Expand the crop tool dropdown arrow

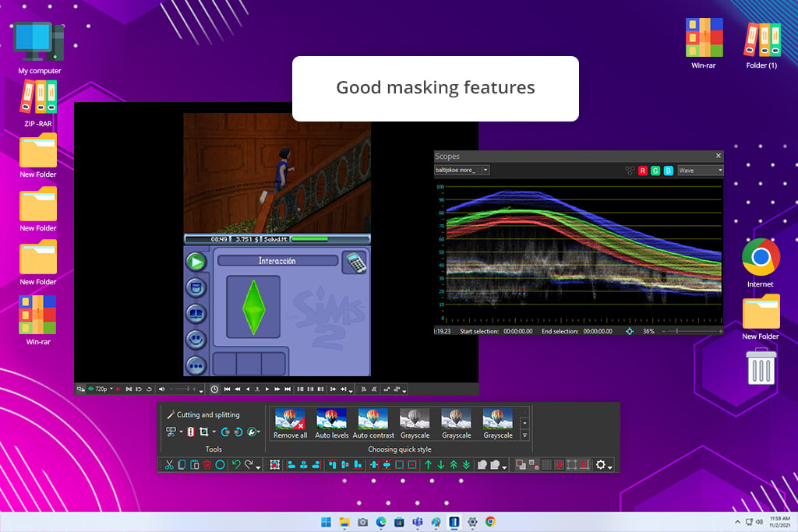click(x=214, y=432)
